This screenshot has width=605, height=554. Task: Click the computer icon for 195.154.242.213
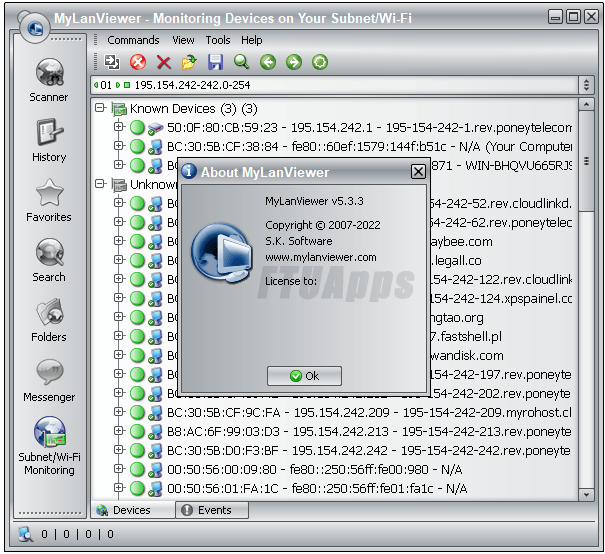155,432
